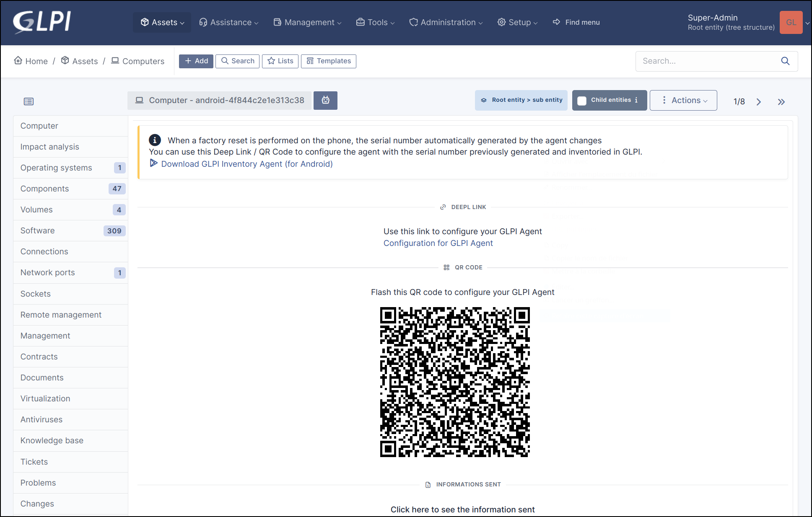The width and height of the screenshot is (812, 517).
Task: Click the GLPI logo in header
Action: [42, 22]
